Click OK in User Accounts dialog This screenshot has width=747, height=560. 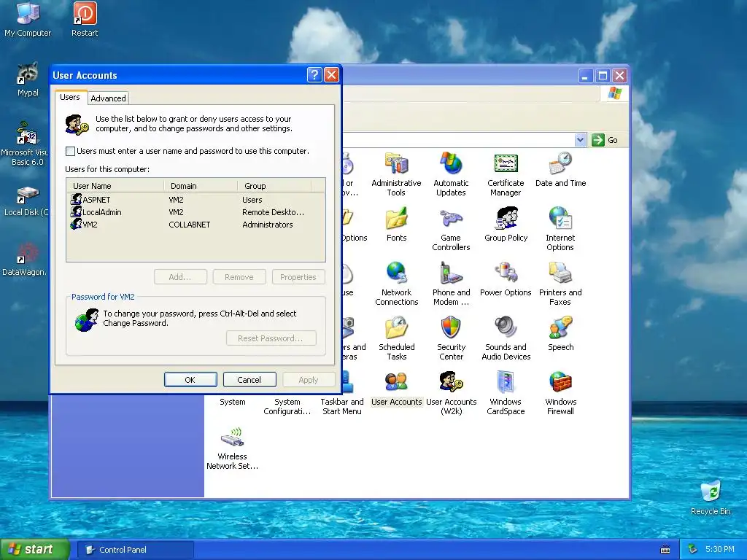click(x=190, y=379)
